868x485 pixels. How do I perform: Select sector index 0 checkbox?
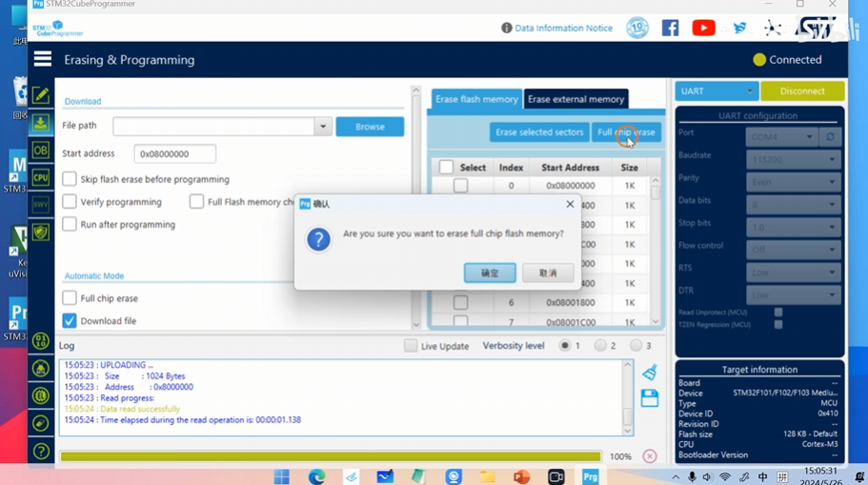click(460, 186)
